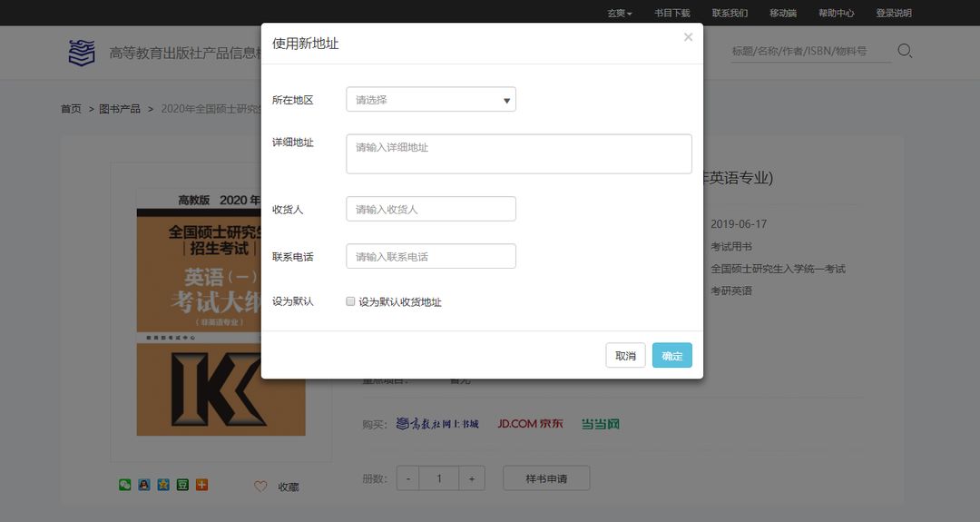The image size is (980, 522).
Task: Share to Douban with the green icon
Action: pos(182,485)
